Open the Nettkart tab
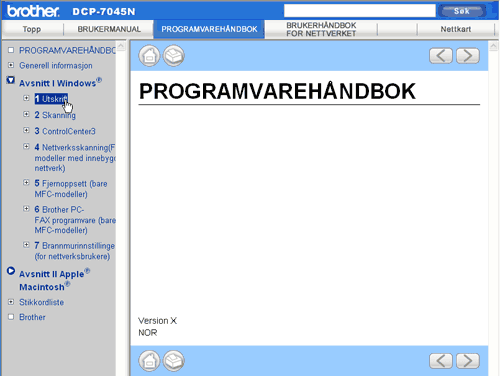This screenshot has width=500, height=376. pyautogui.click(x=456, y=29)
